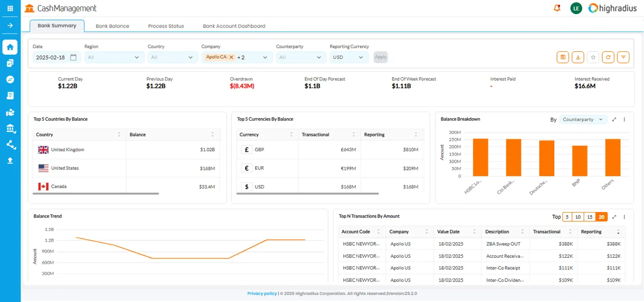Select Top 15 transactions option
644x302 pixels.
point(590,217)
